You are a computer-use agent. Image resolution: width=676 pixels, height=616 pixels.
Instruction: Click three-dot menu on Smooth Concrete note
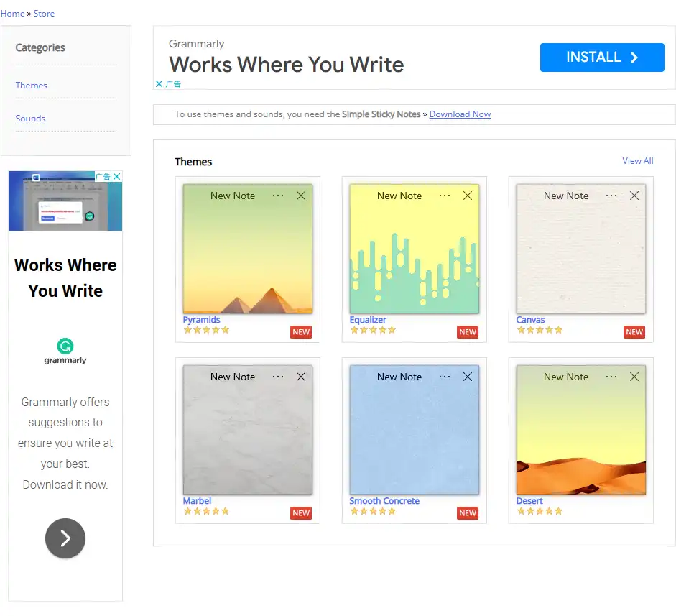coord(445,377)
